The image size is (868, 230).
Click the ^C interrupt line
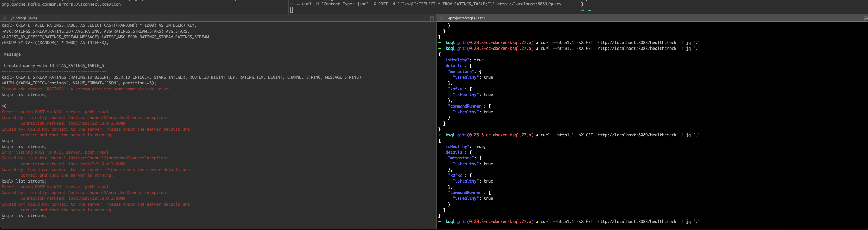pos(4,106)
